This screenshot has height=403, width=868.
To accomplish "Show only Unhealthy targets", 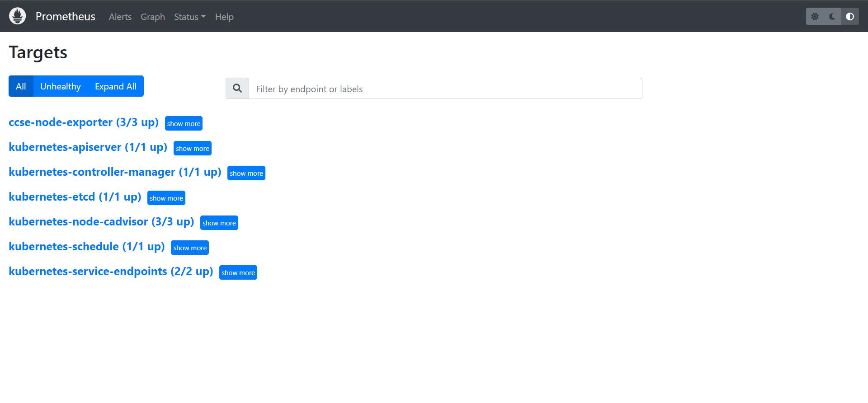I will (61, 86).
